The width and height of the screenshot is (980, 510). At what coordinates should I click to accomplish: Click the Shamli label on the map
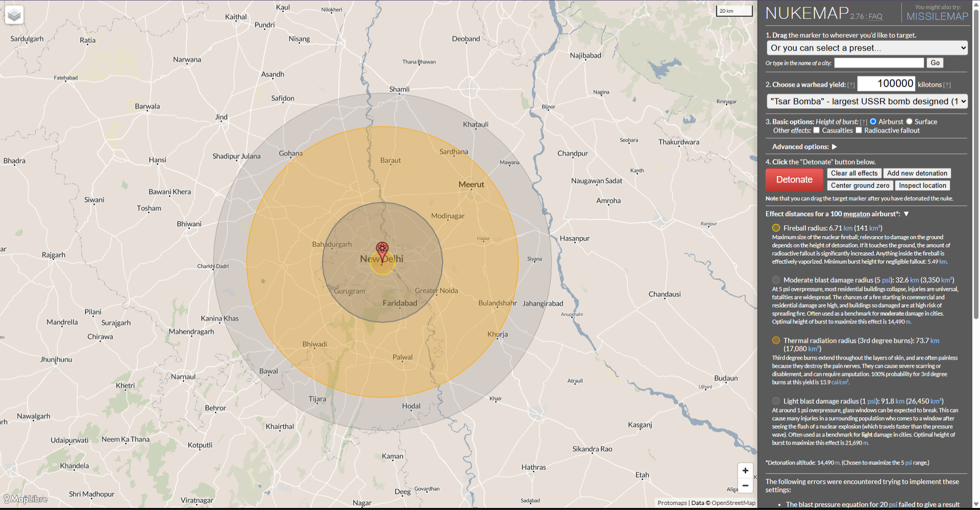tap(399, 89)
